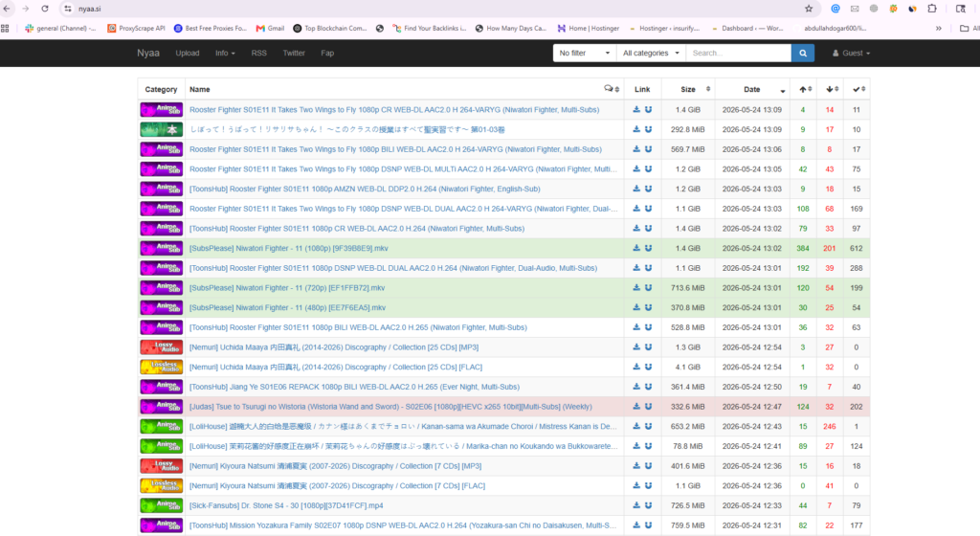Download torrent file for Rooster Fighter CR WEB-DL VARYG
The width and height of the screenshot is (980, 536).
[636, 109]
